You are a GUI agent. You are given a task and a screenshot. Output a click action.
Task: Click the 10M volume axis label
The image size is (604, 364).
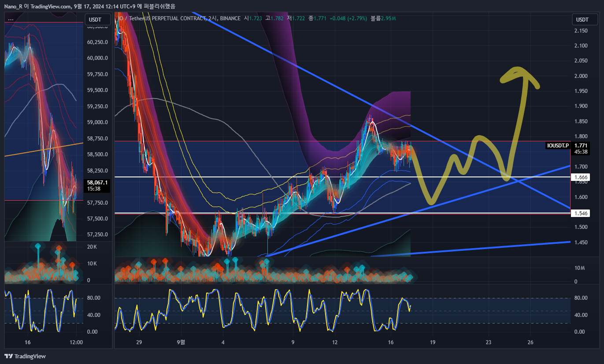579,268
